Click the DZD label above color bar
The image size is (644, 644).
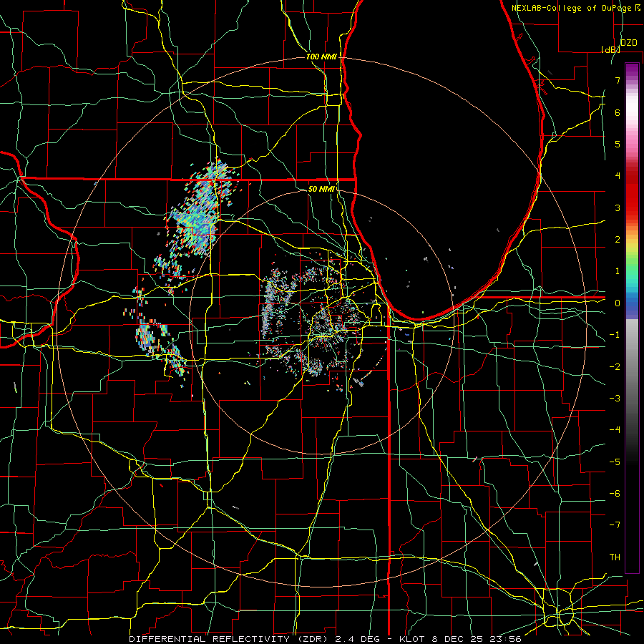(628, 43)
